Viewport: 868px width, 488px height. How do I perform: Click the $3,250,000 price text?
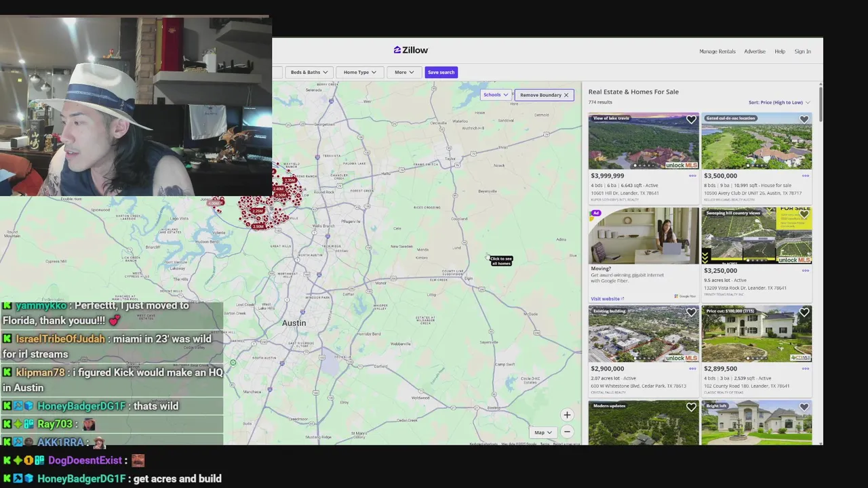720,270
